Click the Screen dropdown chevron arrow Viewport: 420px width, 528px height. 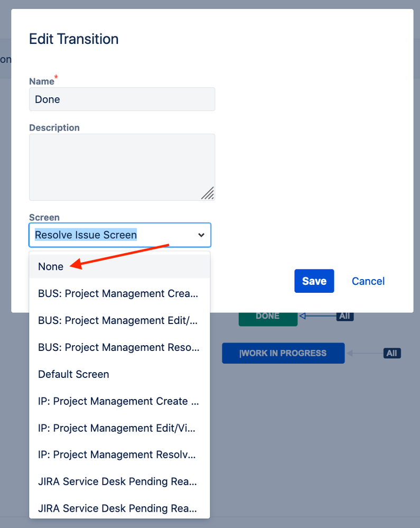pyautogui.click(x=201, y=235)
